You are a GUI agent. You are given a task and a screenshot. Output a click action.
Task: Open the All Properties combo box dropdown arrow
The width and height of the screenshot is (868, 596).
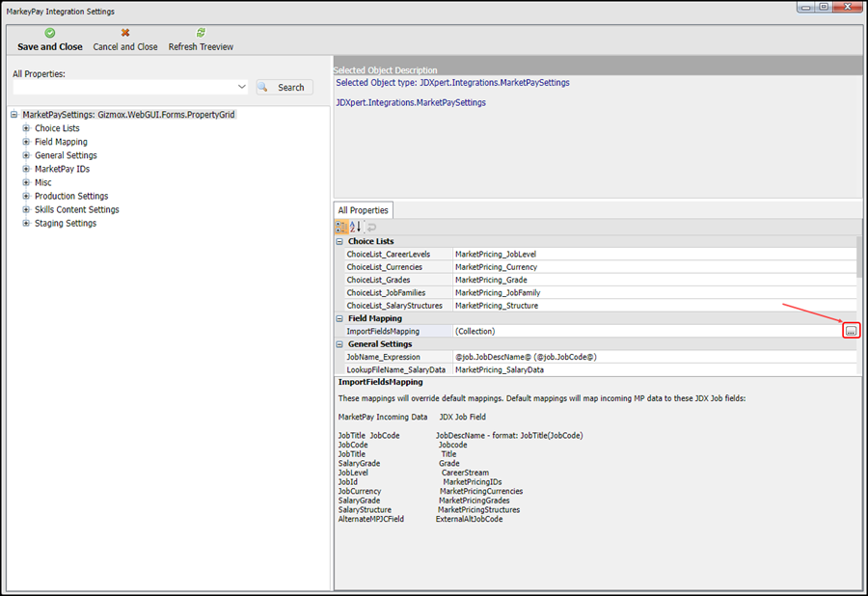[242, 87]
